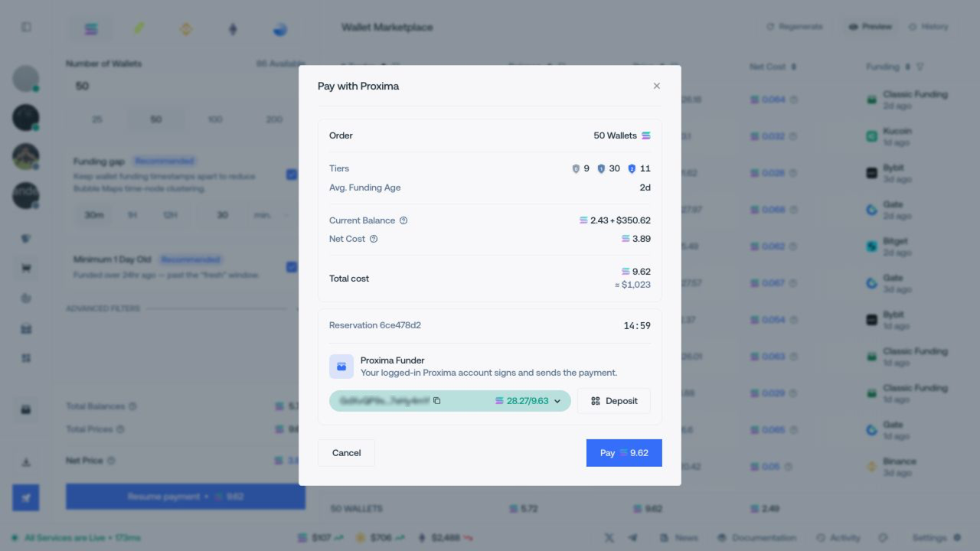Switch to the History tab

(x=928, y=27)
